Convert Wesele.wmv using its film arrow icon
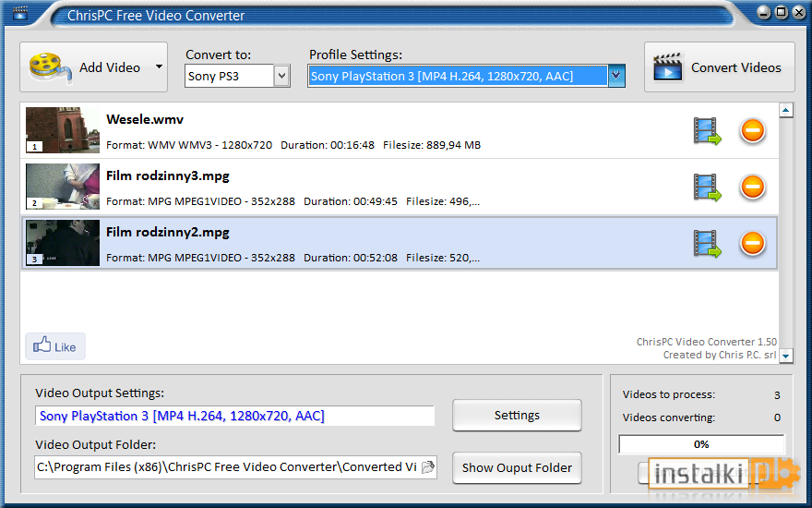This screenshot has width=812, height=508. point(707,131)
